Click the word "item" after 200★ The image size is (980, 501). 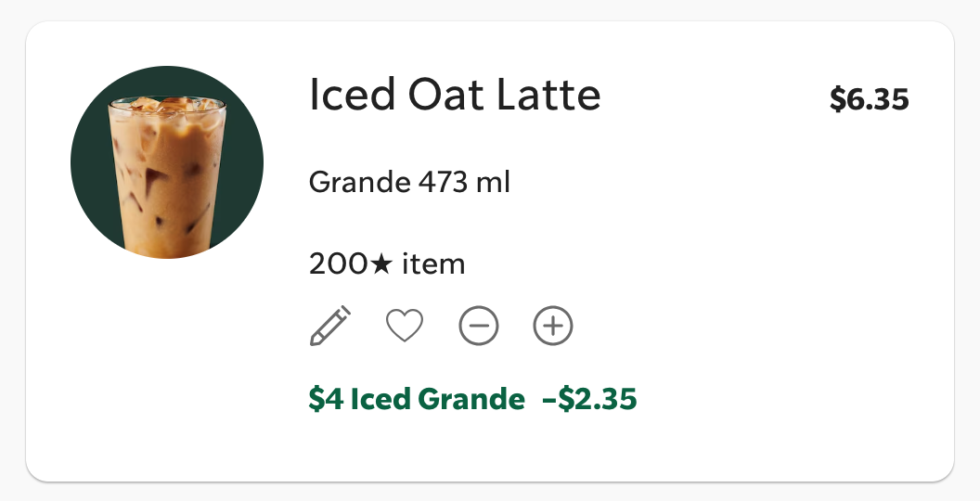[x=433, y=264]
